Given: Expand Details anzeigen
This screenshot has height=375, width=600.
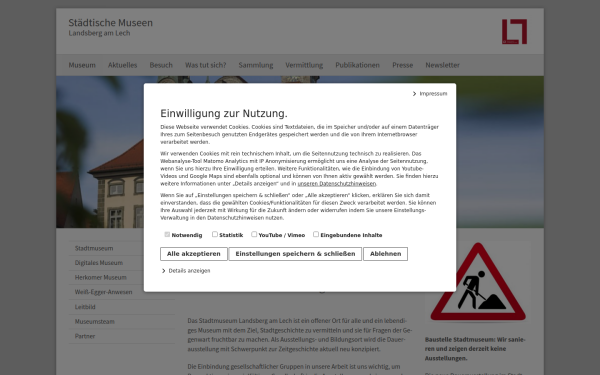Looking at the screenshot, I should point(186,271).
